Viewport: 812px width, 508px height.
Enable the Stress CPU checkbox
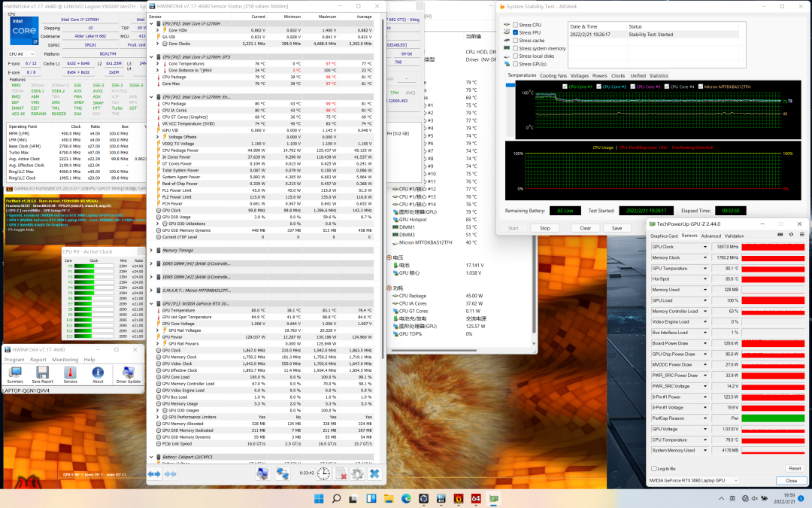point(515,25)
